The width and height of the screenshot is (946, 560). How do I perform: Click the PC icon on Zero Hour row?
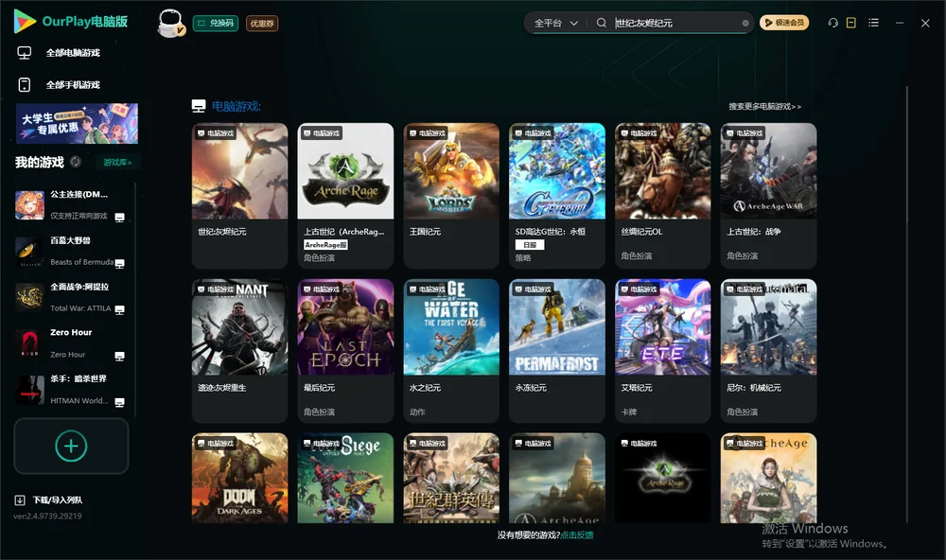point(120,356)
